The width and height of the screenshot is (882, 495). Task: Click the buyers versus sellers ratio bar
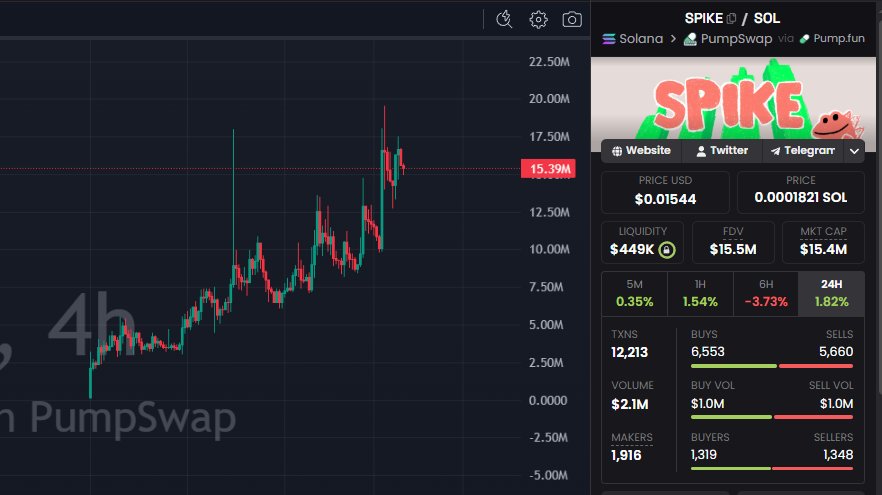[x=772, y=468]
